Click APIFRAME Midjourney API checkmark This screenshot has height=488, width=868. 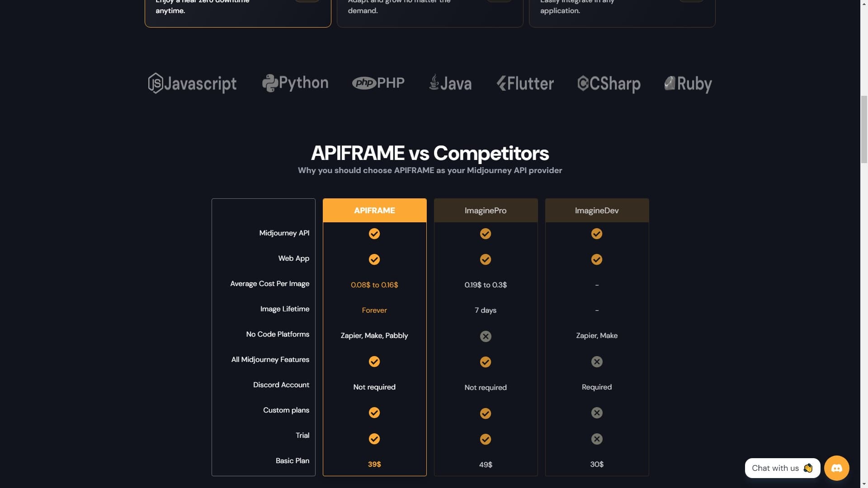[374, 234]
